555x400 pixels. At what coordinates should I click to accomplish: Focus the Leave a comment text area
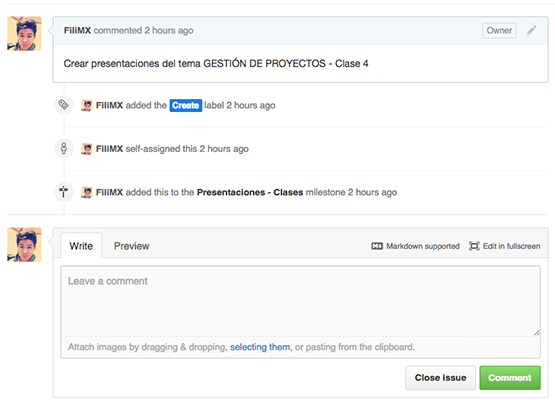(x=301, y=301)
